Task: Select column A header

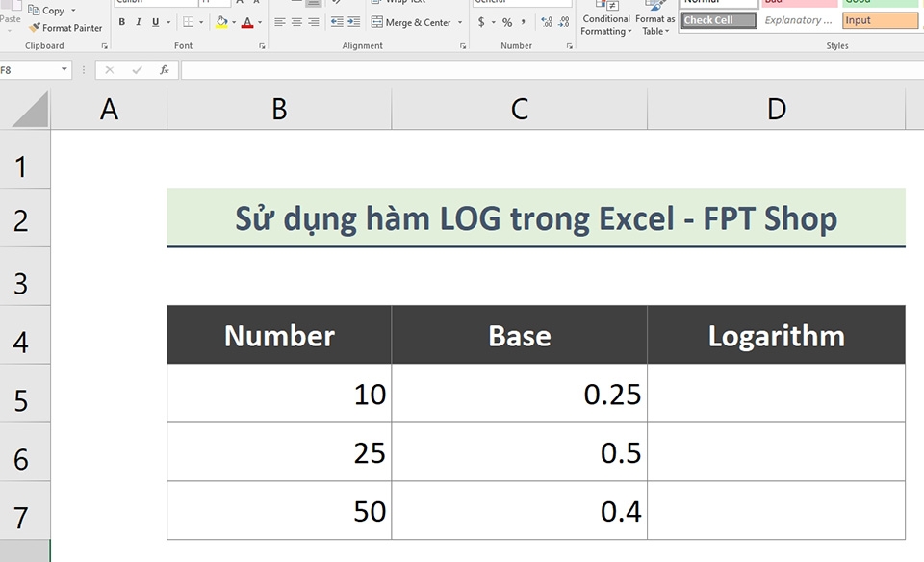Action: pyautogui.click(x=109, y=109)
